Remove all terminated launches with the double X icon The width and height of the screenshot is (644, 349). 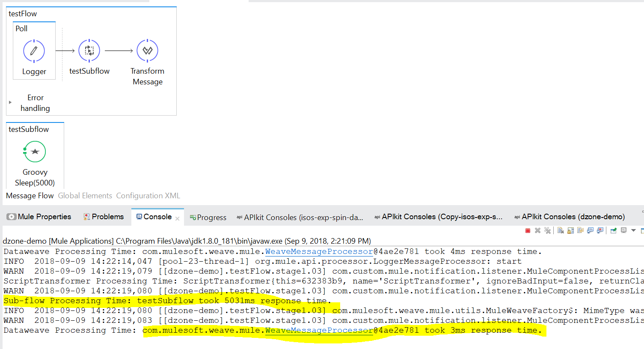[547, 230]
